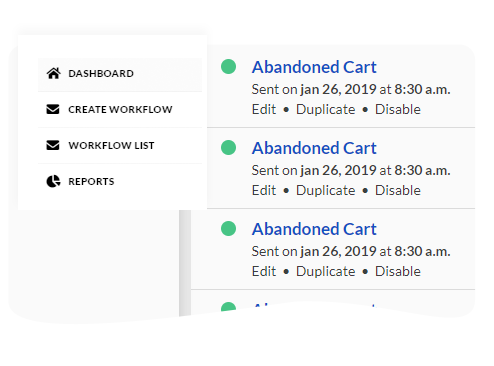The width and height of the screenshot is (494, 366).
Task: Click the third Abandoned Cart green status dot
Action: coord(228,228)
